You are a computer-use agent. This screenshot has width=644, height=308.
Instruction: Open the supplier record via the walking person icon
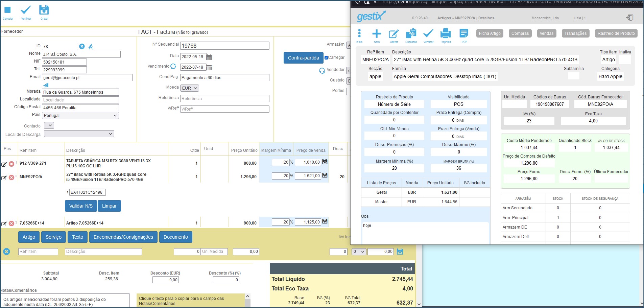click(91, 46)
